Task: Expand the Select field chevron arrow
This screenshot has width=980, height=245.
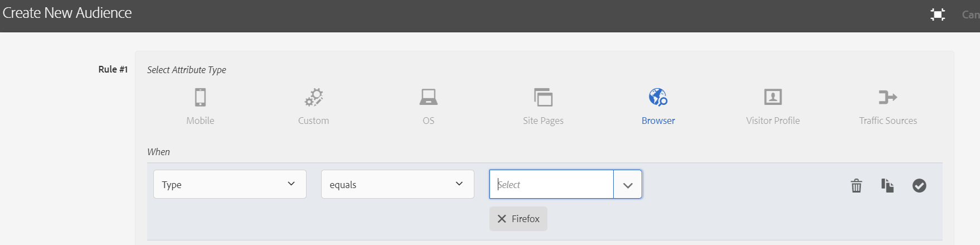Action: pos(628,185)
